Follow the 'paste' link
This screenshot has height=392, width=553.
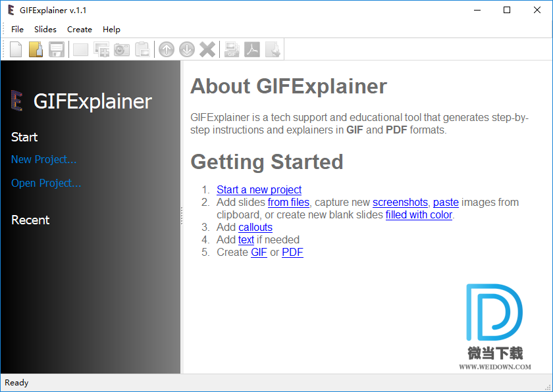446,202
